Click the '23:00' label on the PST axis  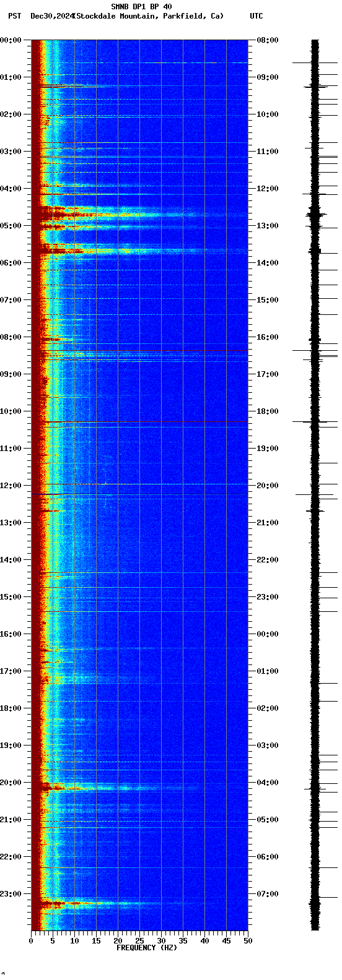pyautogui.click(x=11, y=894)
